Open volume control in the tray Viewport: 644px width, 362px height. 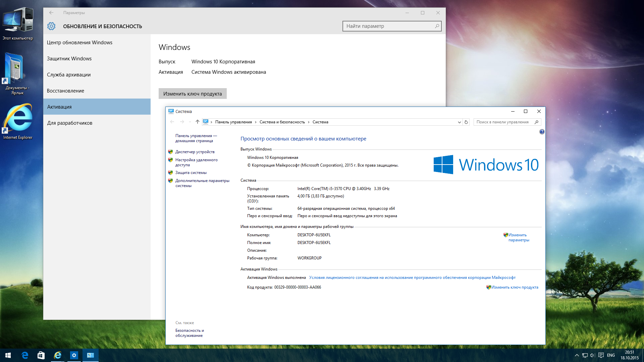593,355
